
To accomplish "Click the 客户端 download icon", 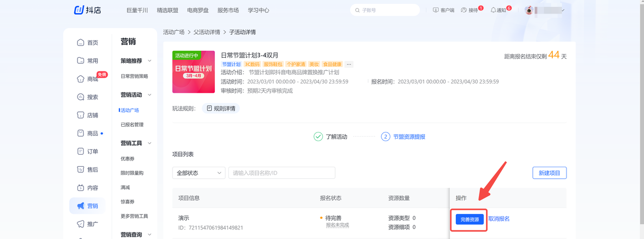I will pos(436,10).
